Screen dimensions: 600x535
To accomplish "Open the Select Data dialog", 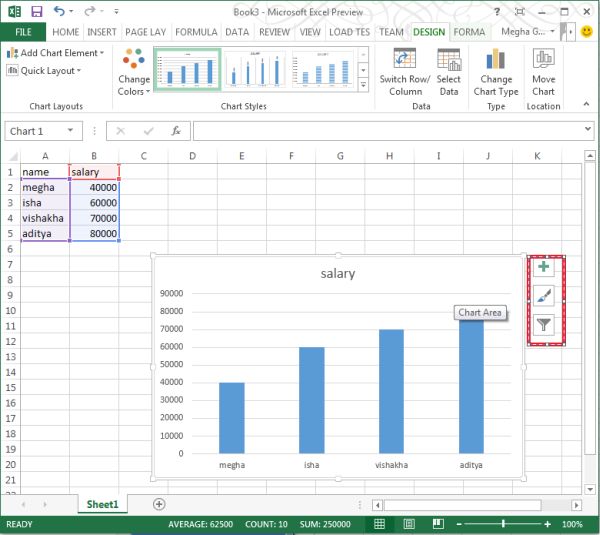I will pyautogui.click(x=449, y=71).
